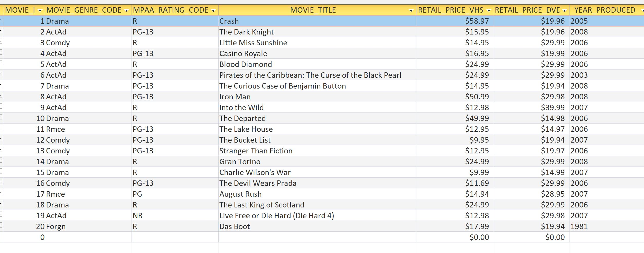Open the MPAA_RATING_CODE column filter dropdown

(213, 11)
